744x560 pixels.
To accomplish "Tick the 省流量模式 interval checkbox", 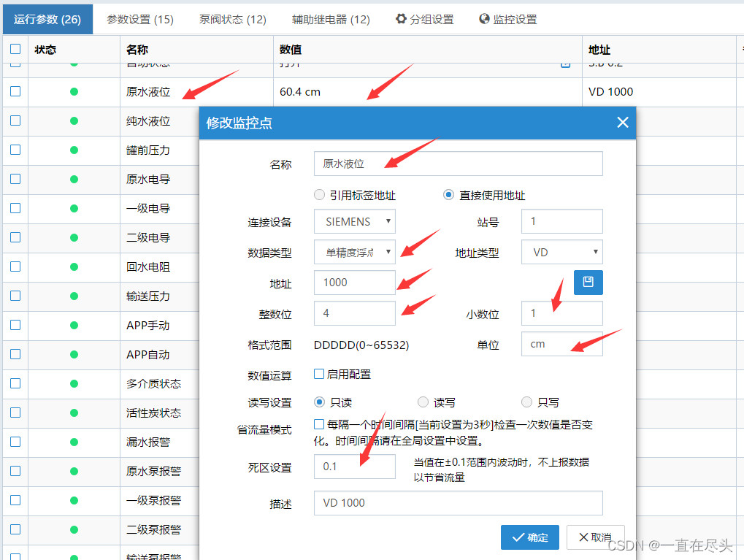I will (x=319, y=424).
